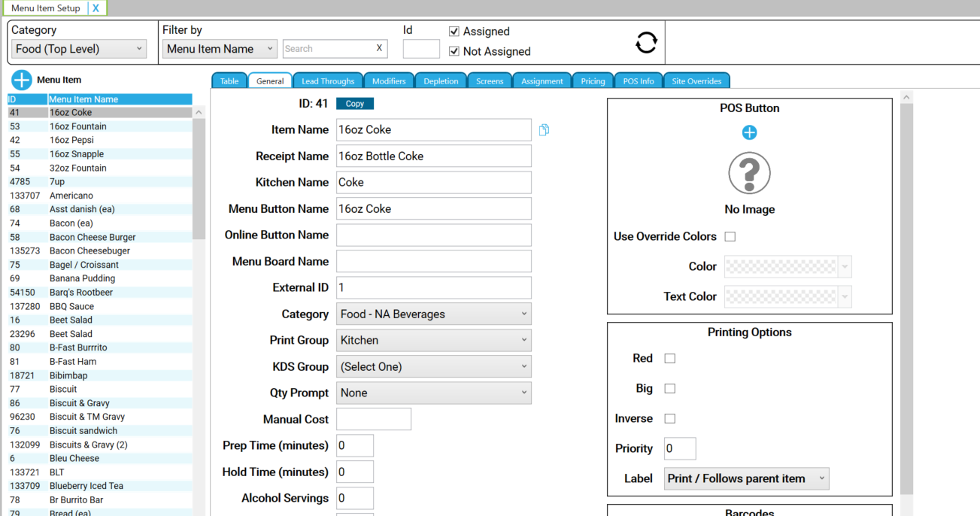Open the Filter by dropdown
Screen dimensions: 980x516
pos(219,48)
